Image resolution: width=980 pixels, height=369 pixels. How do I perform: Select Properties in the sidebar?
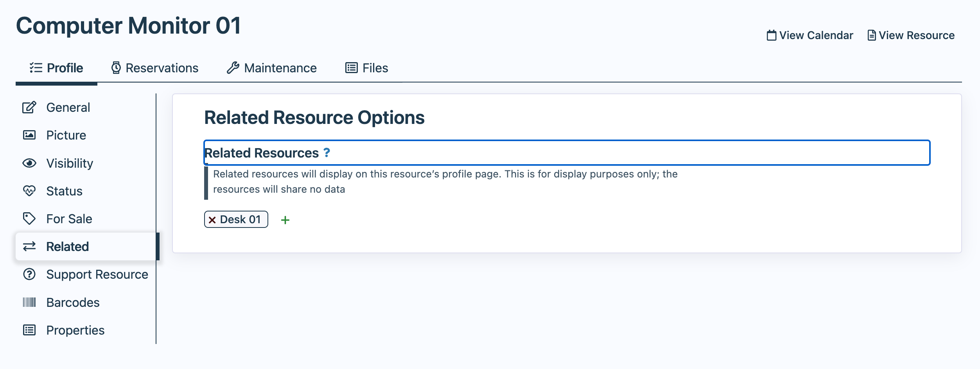[x=75, y=330]
